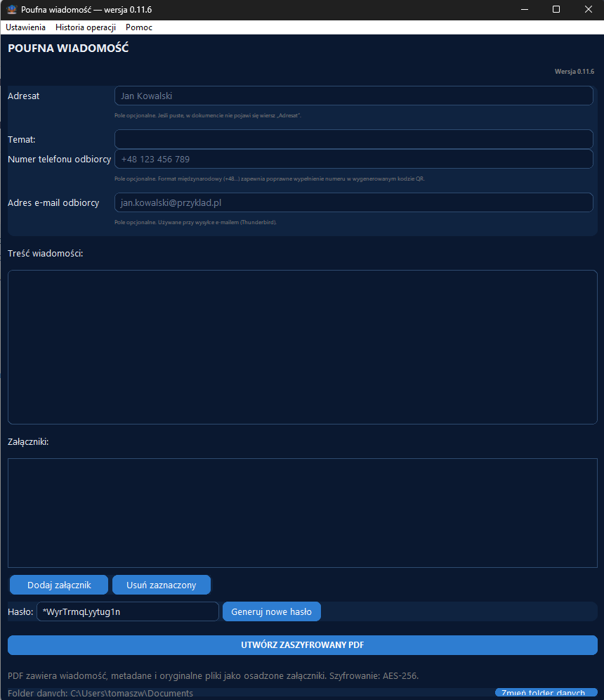Click the Zmień folder danych button

(546, 693)
